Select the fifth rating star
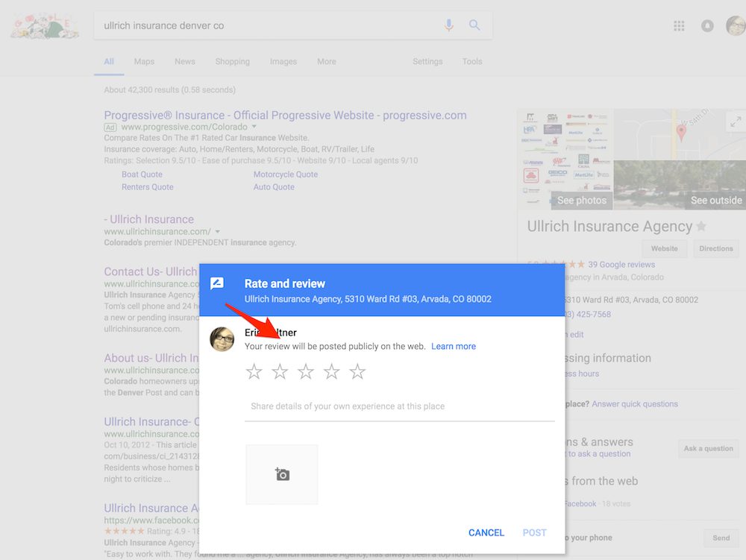746x560 pixels. coord(357,371)
